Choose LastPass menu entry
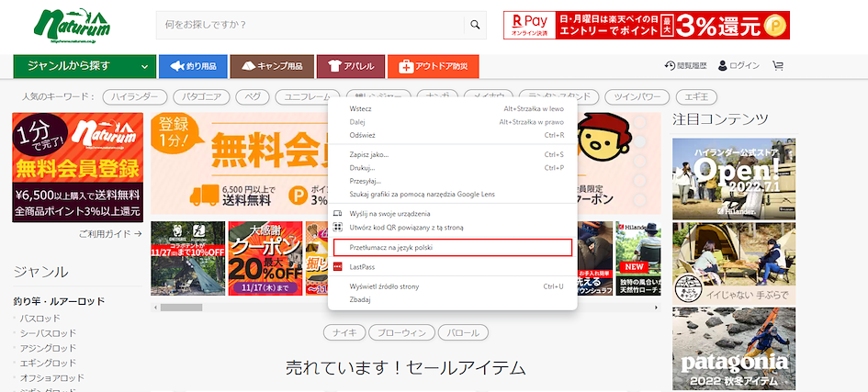The width and height of the screenshot is (868, 392). pos(452,267)
